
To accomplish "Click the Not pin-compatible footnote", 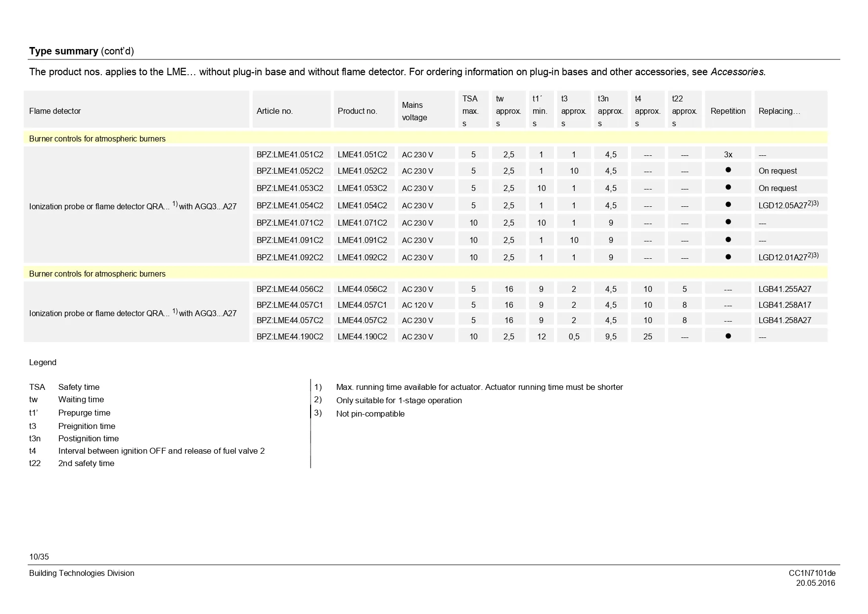I will [x=370, y=414].
